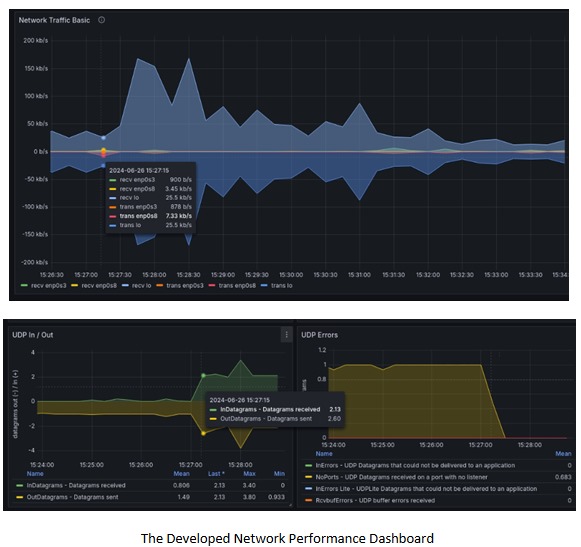The image size is (581, 547).
Task: Click the Name header in UDP In/Out
Action: (x=35, y=474)
